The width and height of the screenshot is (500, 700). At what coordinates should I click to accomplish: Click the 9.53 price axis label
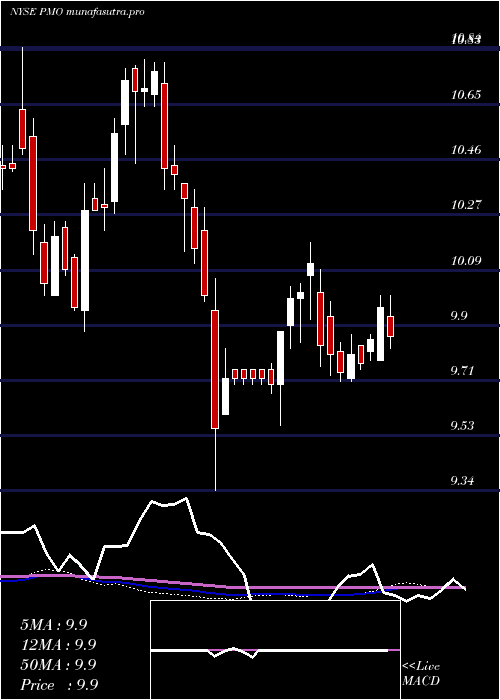click(x=462, y=425)
